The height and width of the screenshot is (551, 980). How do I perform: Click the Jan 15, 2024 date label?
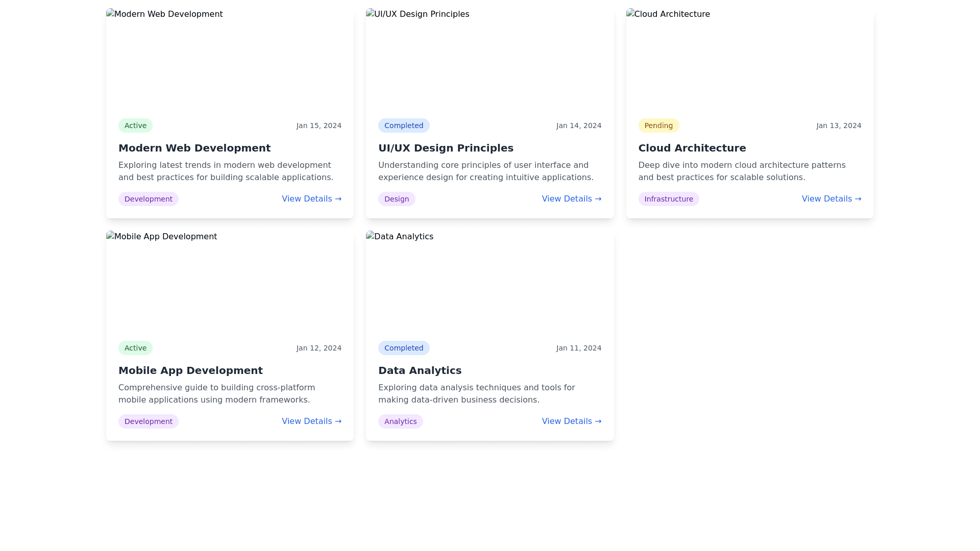318,126
